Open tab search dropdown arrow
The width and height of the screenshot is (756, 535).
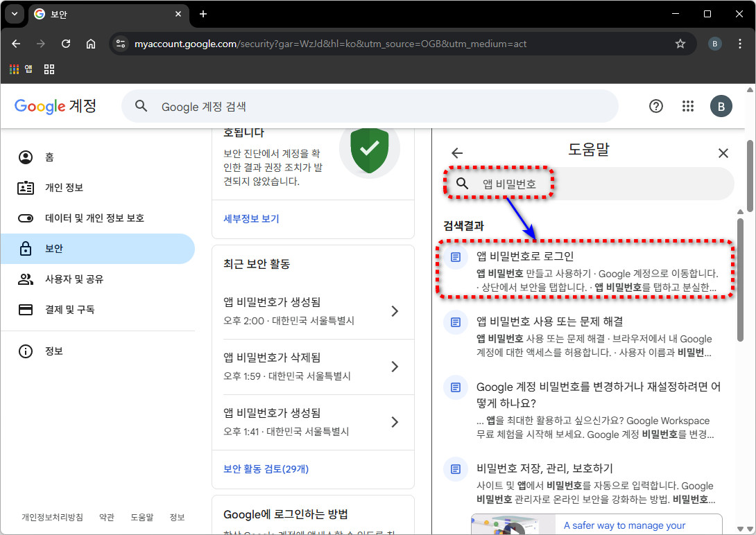tap(15, 14)
